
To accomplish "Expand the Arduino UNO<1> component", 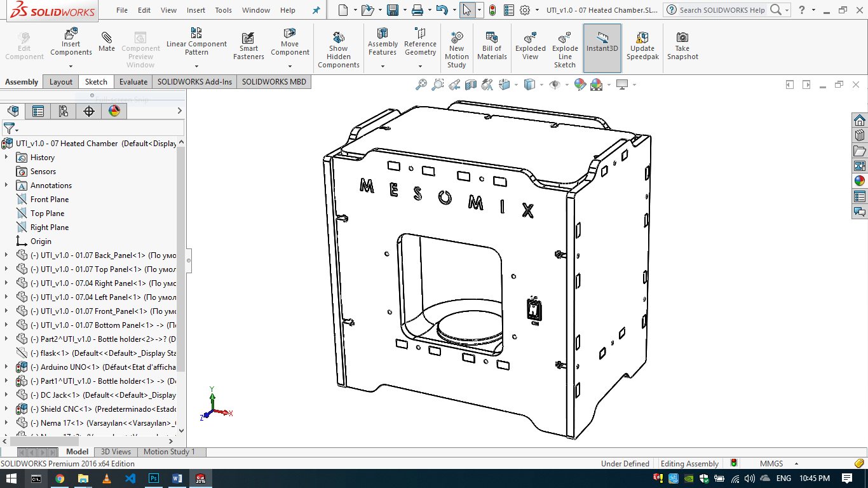I will pyautogui.click(x=6, y=367).
